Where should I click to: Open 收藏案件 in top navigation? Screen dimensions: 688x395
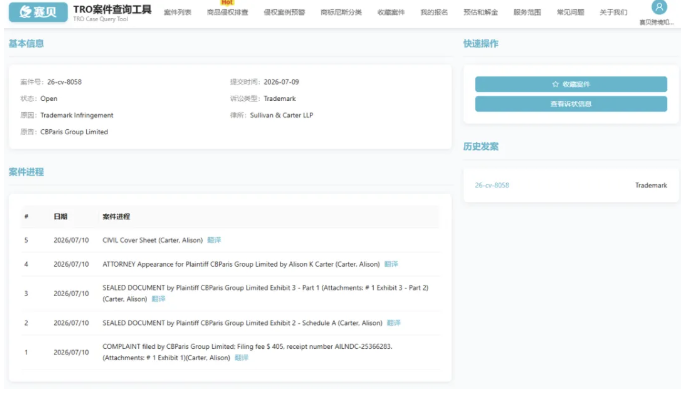coord(391,12)
